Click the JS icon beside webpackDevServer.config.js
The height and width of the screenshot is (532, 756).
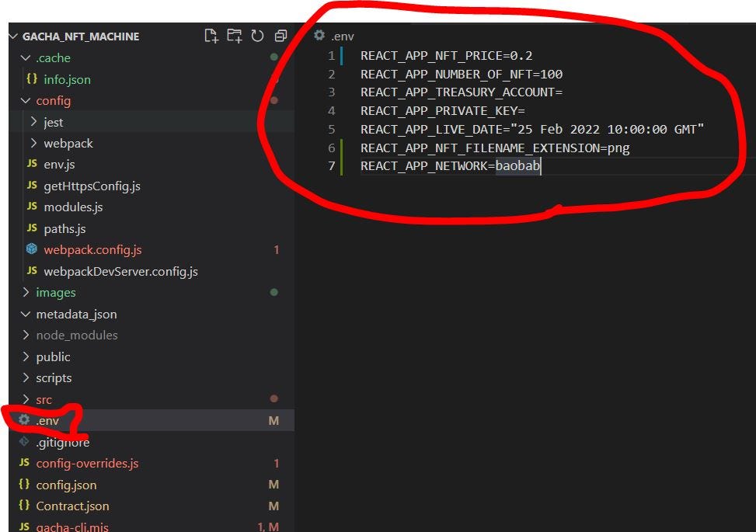32,271
